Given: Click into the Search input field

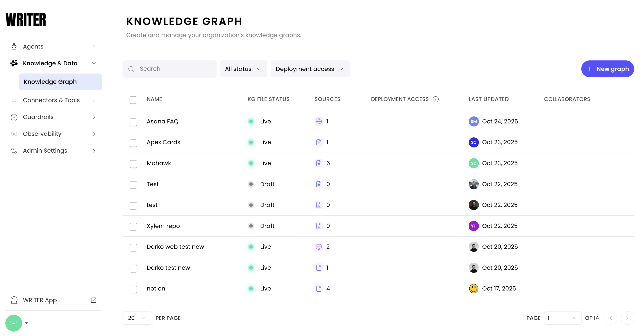Looking at the screenshot, I should (x=175, y=69).
